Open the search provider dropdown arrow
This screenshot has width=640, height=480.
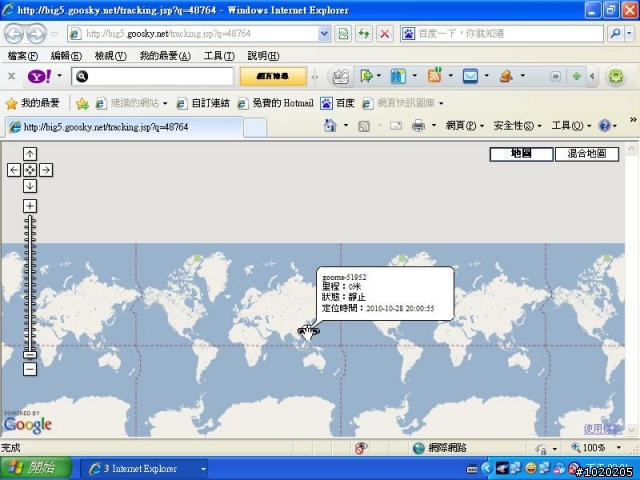pos(630,33)
